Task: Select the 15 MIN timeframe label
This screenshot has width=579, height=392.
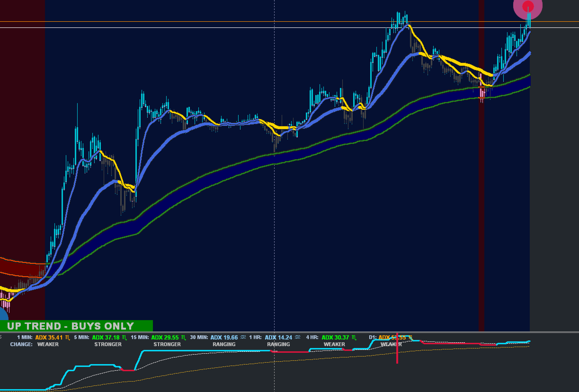Action: tap(140, 337)
